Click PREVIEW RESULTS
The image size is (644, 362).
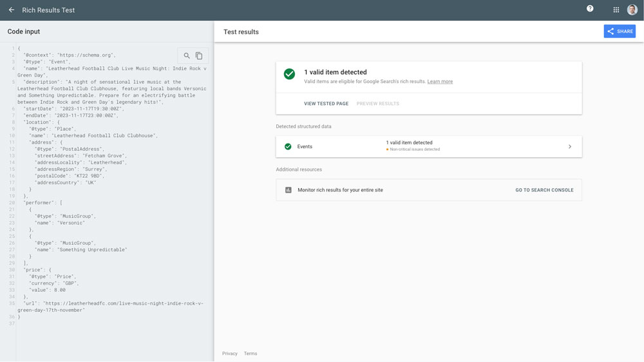pyautogui.click(x=377, y=104)
